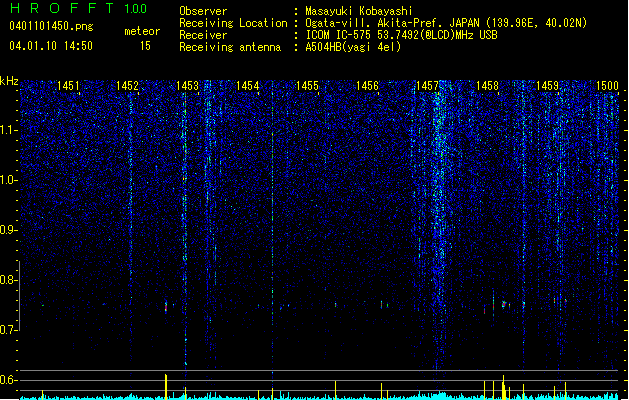Click the 0.9 kHz frequency label
The height and width of the screenshot is (400, 629).
pos(9,230)
